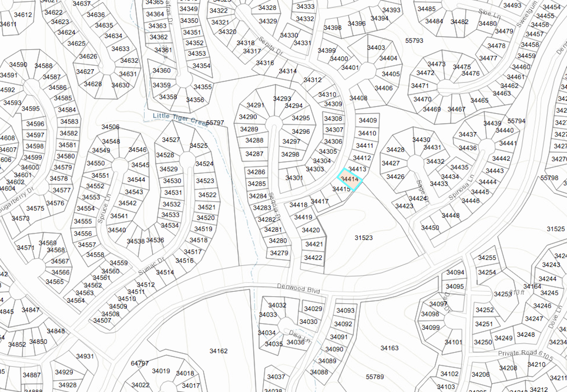Select the Sloe Ln street label

pos(489,14)
